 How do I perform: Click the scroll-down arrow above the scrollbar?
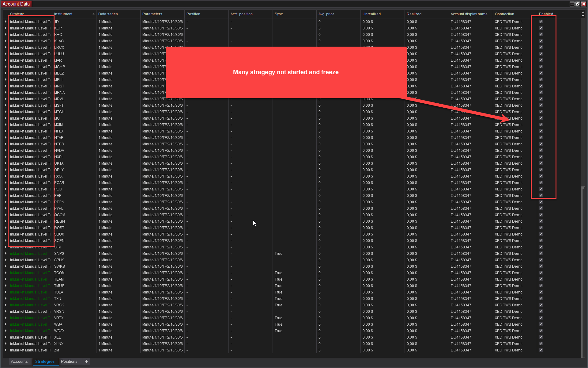point(583,16)
